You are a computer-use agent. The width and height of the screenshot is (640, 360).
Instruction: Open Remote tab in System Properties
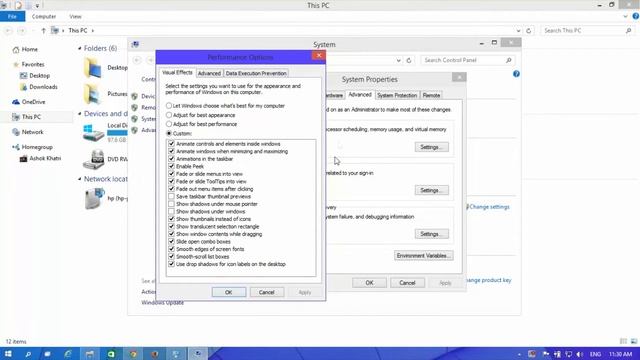point(431,95)
